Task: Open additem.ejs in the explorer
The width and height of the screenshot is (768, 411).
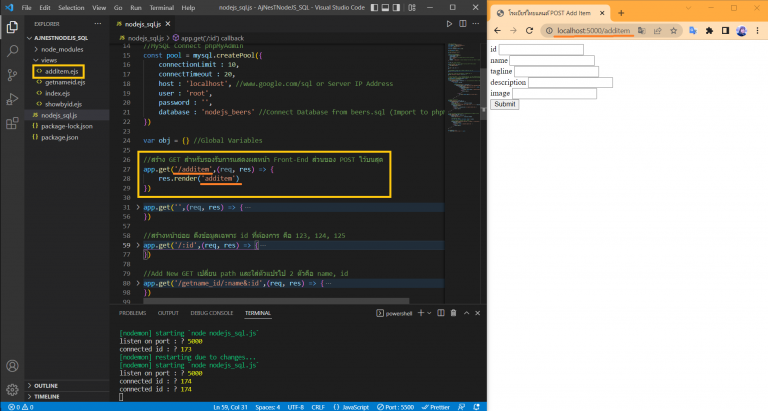Action: click(x=60, y=71)
